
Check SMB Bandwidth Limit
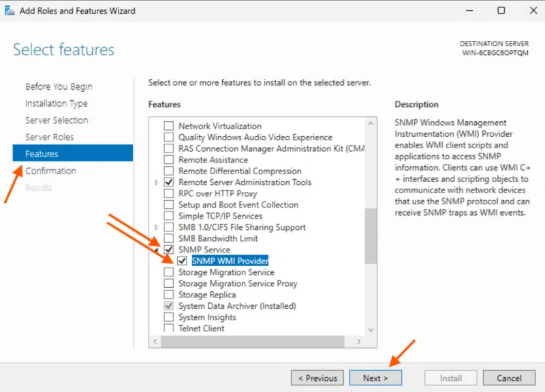click(168, 238)
